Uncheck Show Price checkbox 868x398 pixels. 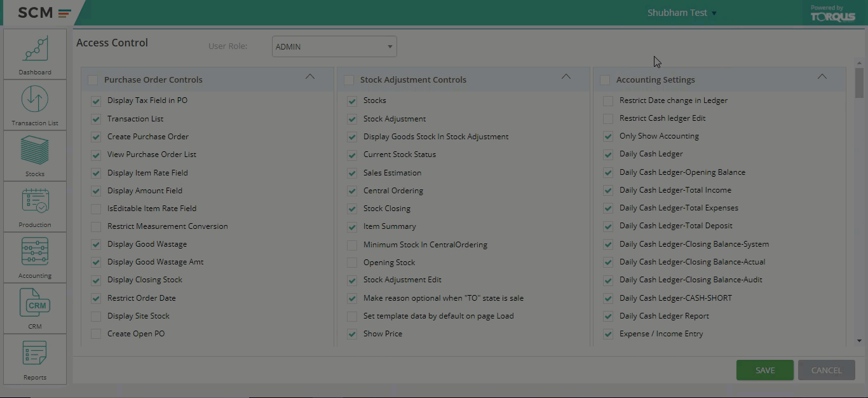point(352,334)
